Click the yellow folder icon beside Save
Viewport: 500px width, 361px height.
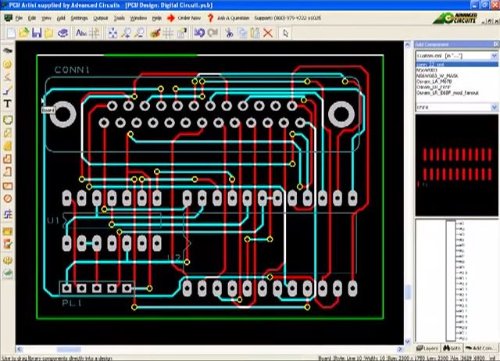click(49, 33)
